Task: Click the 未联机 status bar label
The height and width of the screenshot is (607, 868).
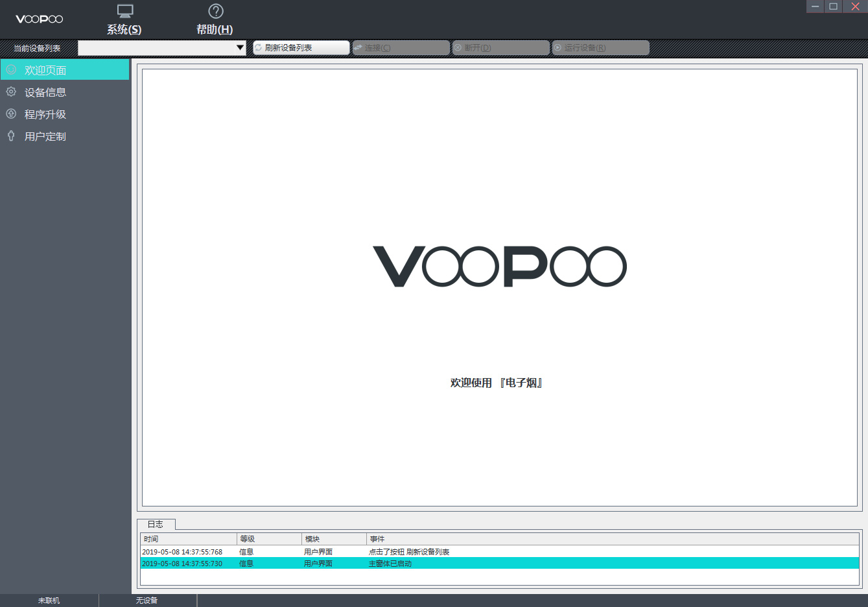Action: click(49, 600)
